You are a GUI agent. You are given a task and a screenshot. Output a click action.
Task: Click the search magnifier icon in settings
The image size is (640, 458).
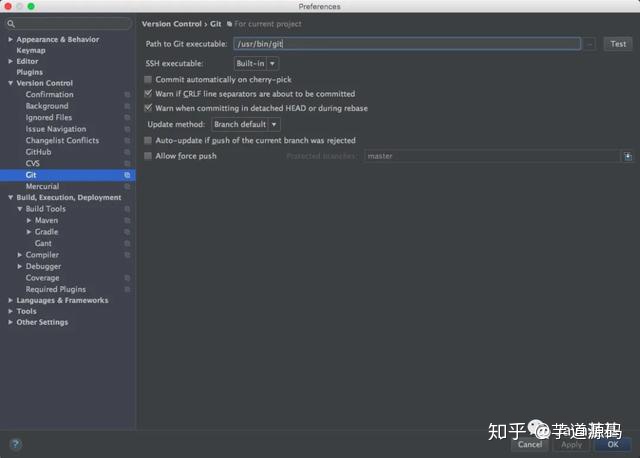coord(11,24)
